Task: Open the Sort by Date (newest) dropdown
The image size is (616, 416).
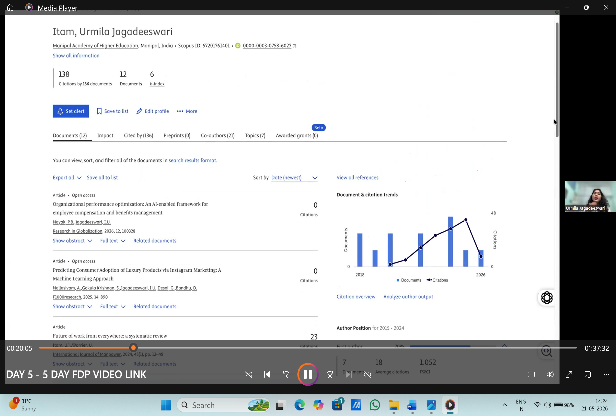Action: coord(294,178)
